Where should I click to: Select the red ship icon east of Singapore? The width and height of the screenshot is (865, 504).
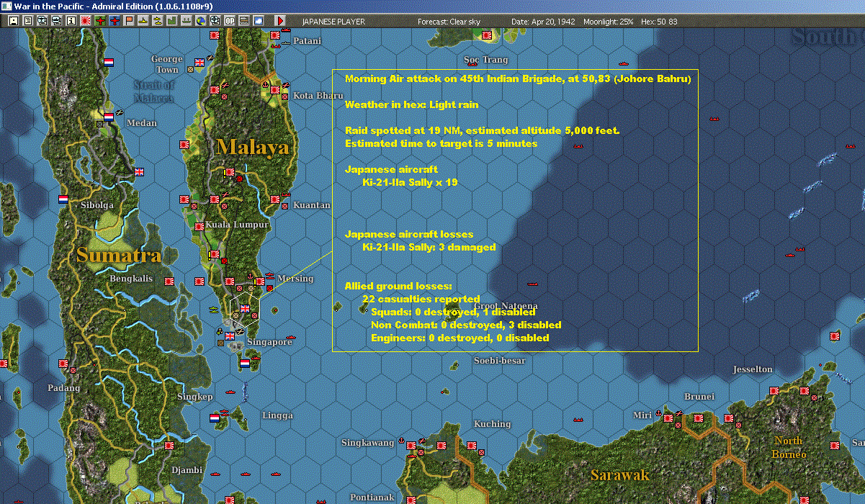tap(291, 337)
